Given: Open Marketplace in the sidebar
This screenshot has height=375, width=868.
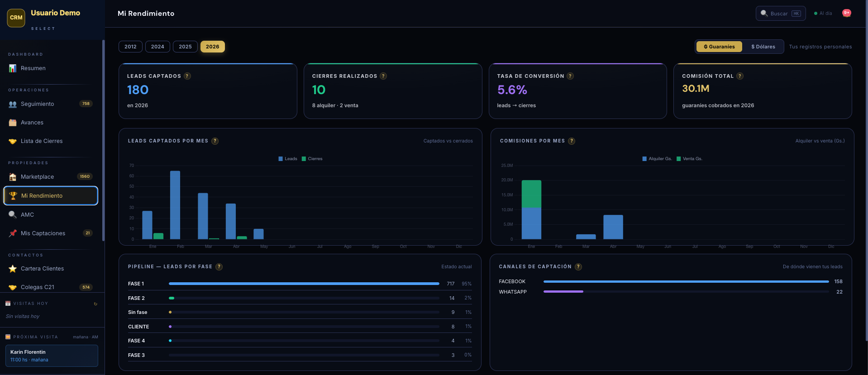Looking at the screenshot, I should [51, 177].
